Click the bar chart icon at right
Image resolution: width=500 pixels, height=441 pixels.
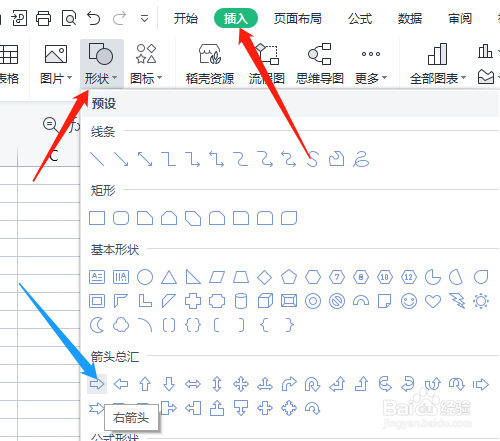pos(485,52)
